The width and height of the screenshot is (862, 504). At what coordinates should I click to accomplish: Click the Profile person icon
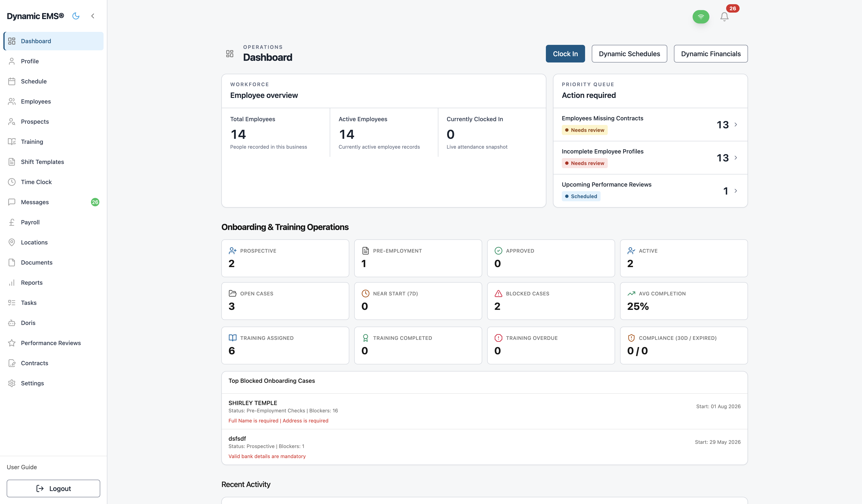click(12, 61)
